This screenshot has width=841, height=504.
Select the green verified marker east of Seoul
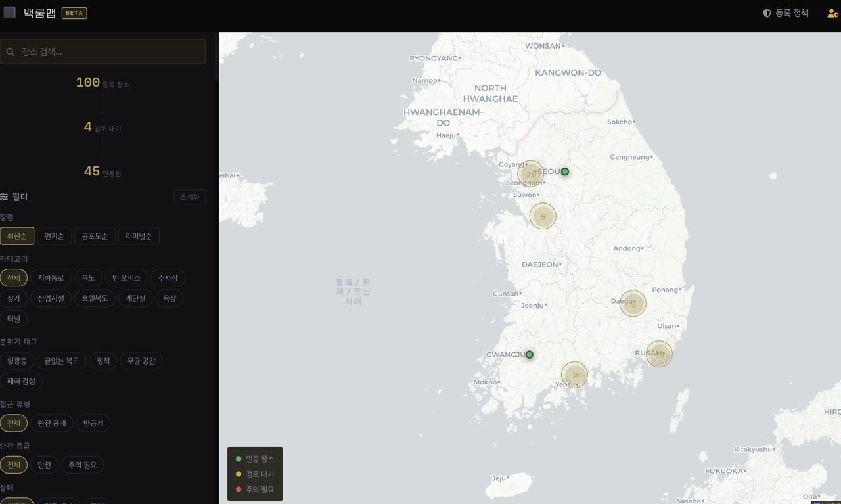click(564, 172)
